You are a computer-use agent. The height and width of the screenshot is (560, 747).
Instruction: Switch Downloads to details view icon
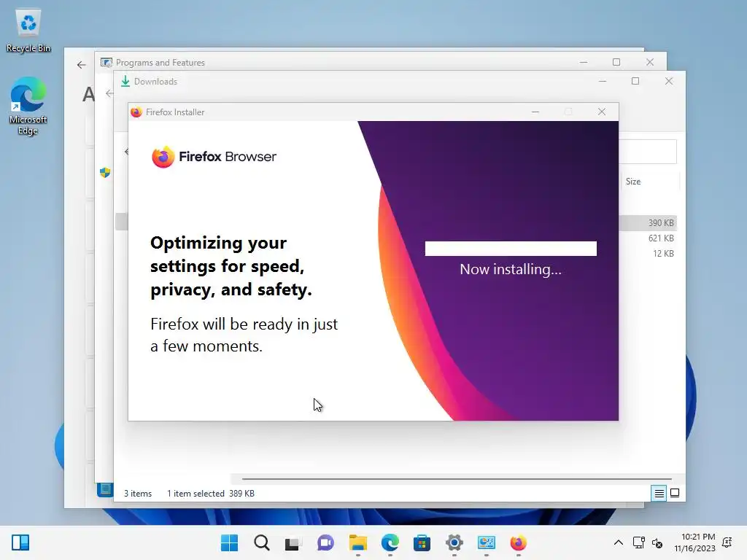coord(659,494)
